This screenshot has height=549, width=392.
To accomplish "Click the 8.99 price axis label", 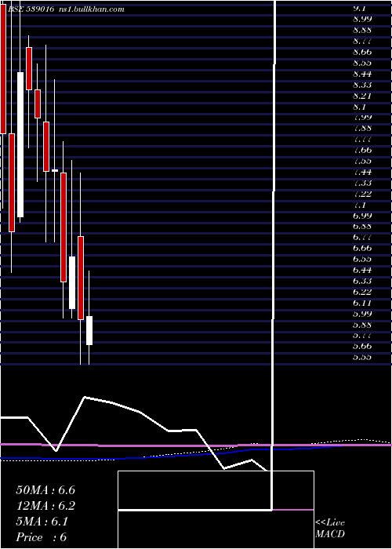I will [362, 20].
